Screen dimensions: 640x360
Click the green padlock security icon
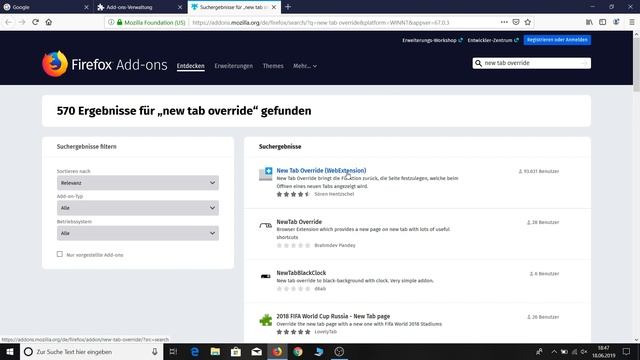[120, 22]
